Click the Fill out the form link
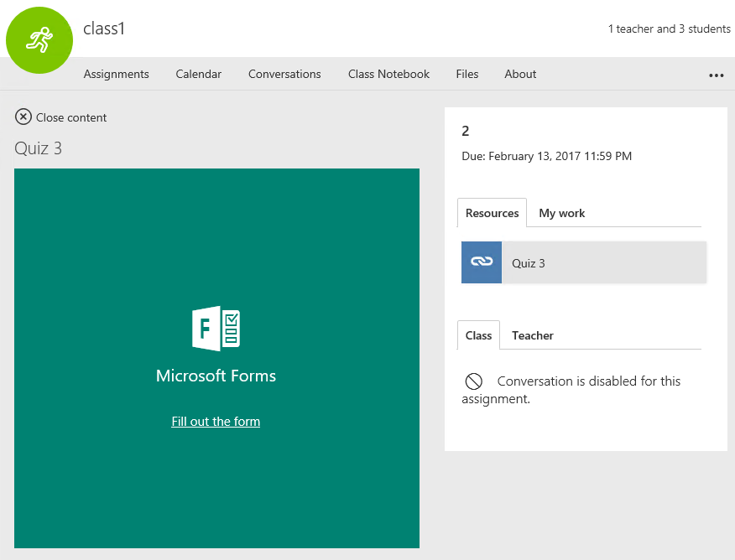 tap(216, 422)
